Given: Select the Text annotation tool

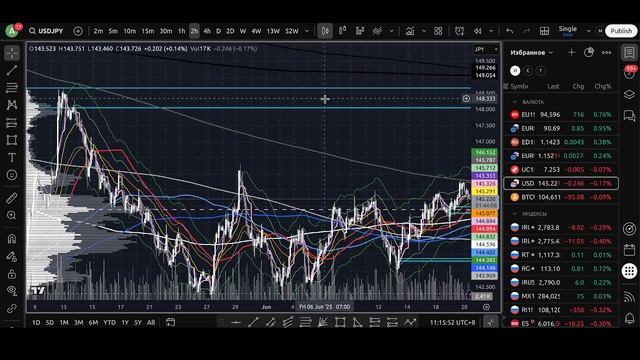Looking at the screenshot, I should tap(12, 158).
